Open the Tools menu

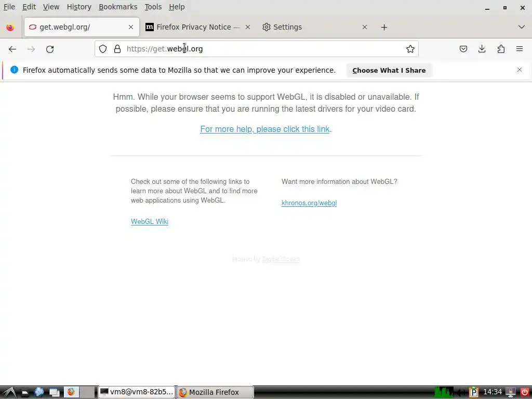tap(153, 7)
